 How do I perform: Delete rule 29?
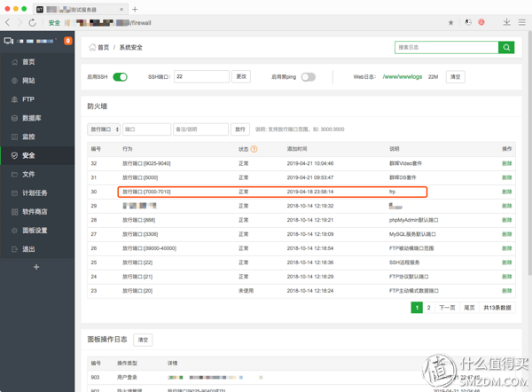pyautogui.click(x=507, y=206)
